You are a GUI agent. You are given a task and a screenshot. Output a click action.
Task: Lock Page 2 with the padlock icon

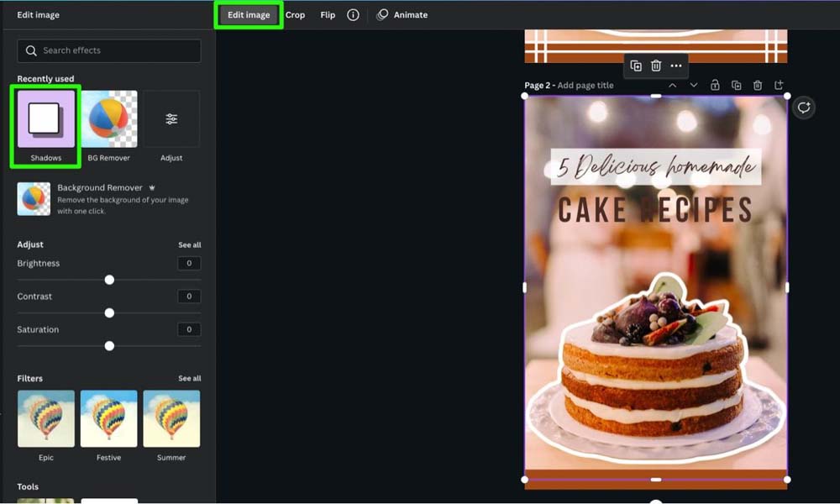coord(715,85)
